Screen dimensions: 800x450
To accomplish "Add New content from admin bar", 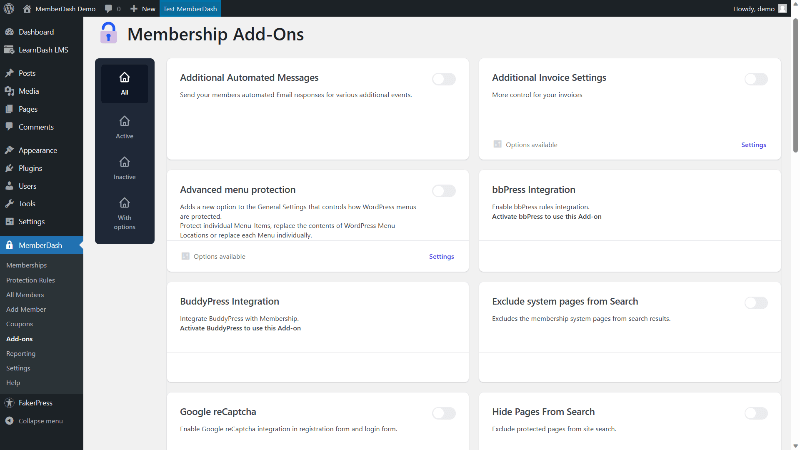I will click(x=142, y=9).
